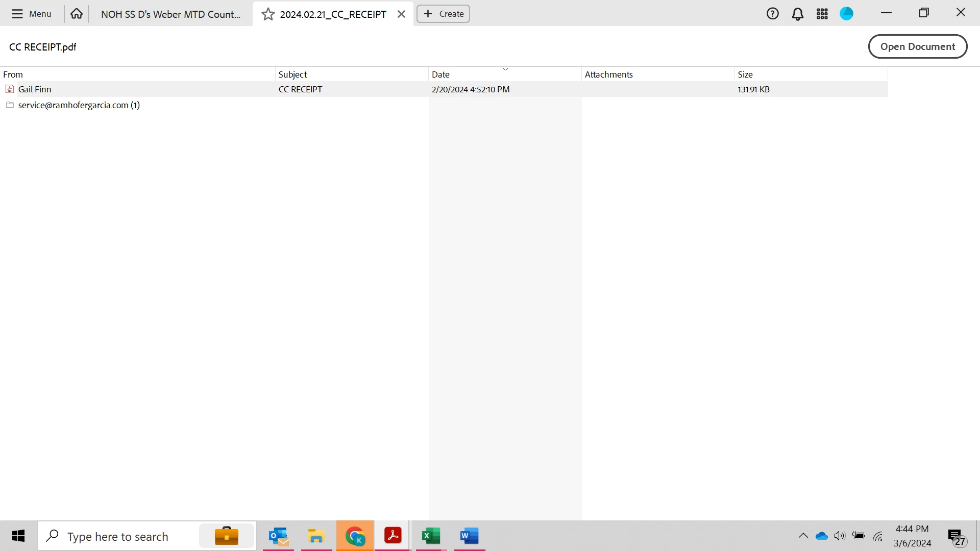The width and height of the screenshot is (980, 551).
Task: Click the Home icon
Action: pos(77,14)
